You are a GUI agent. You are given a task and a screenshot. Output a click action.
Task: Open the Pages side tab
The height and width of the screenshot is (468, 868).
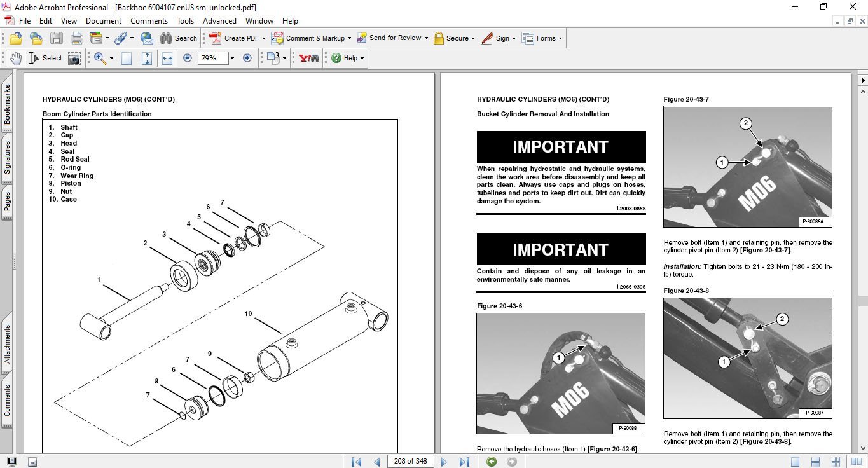coord(7,202)
